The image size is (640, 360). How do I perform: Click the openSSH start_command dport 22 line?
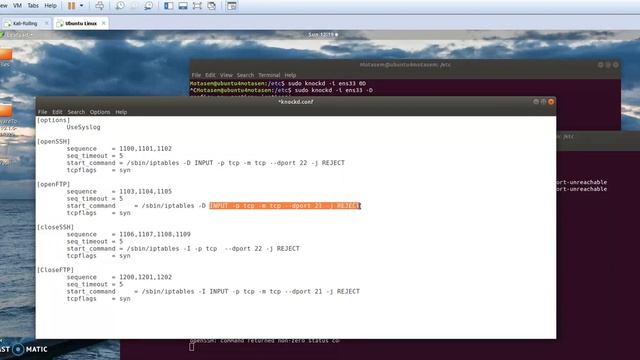click(206, 163)
